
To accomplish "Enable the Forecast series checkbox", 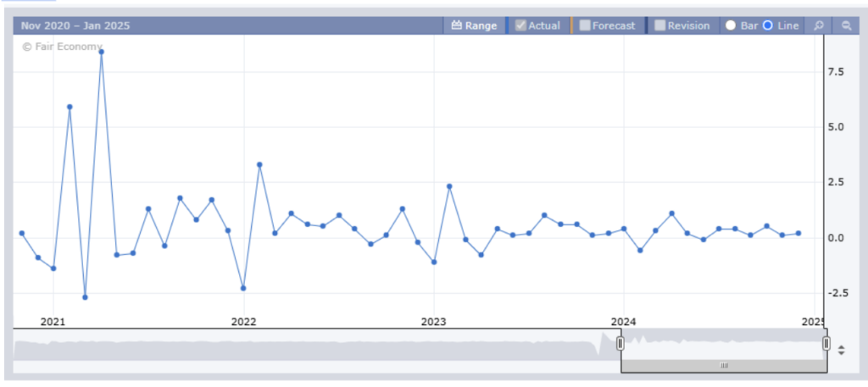I will click(x=585, y=25).
